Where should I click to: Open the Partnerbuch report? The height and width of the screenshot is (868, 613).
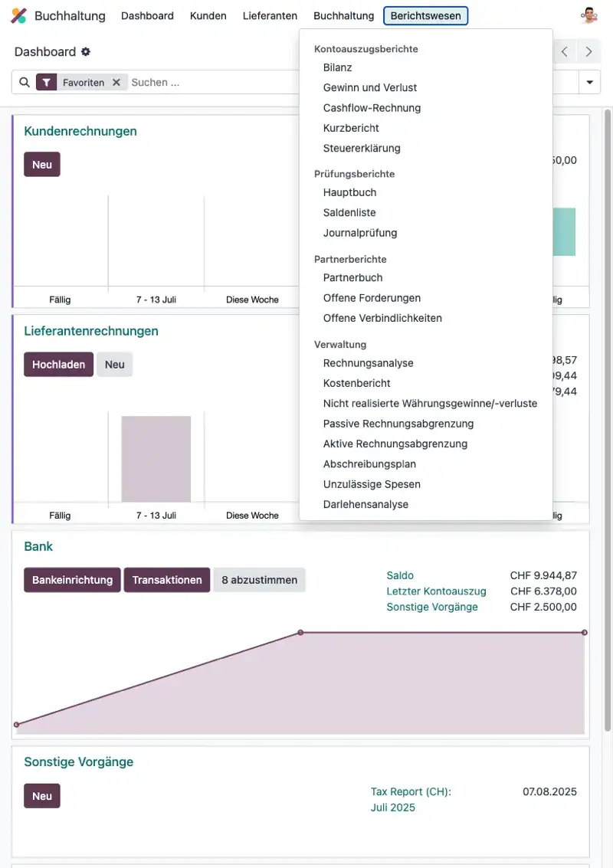[352, 277]
